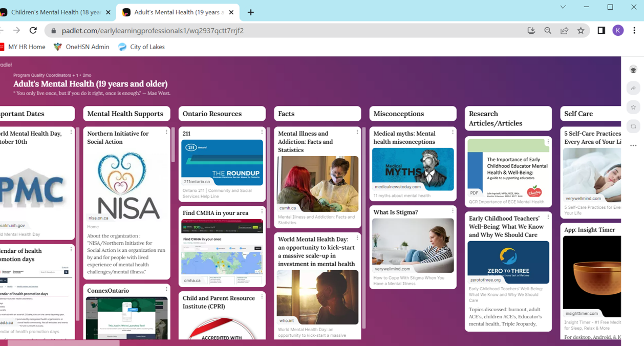Click the remake icon in Padlet's sidebar
Screen dimensions: 644x346
coord(633,126)
